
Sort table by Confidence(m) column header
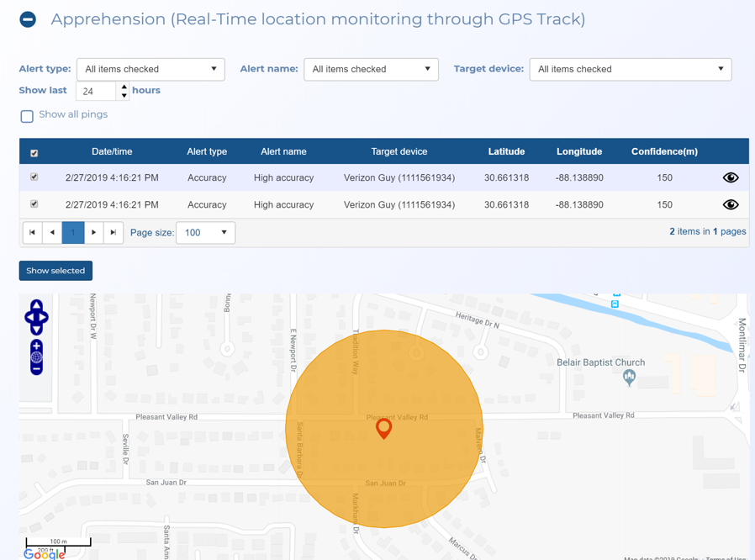click(664, 151)
